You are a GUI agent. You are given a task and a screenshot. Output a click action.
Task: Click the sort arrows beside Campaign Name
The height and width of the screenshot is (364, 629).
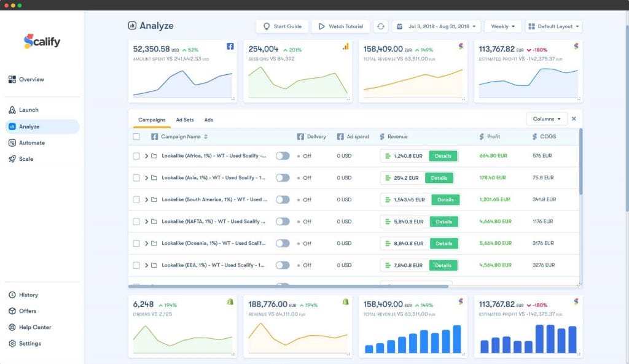tap(206, 137)
